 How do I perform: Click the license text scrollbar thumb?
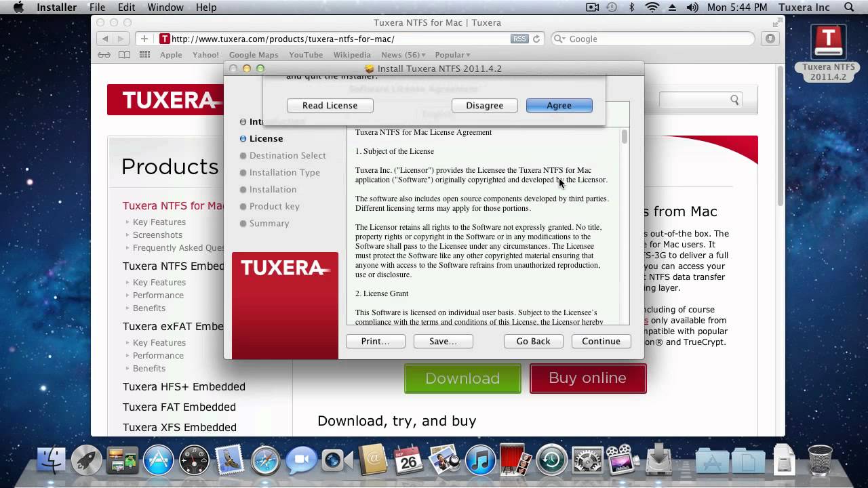point(624,136)
